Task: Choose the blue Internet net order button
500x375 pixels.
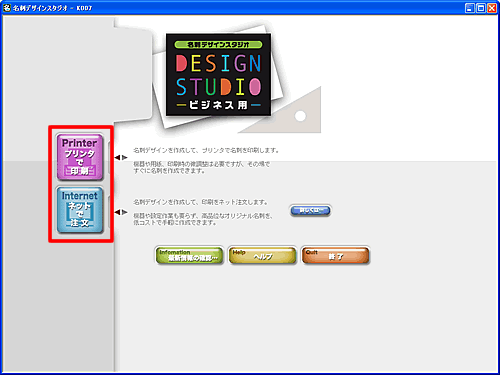Action: tap(80, 210)
